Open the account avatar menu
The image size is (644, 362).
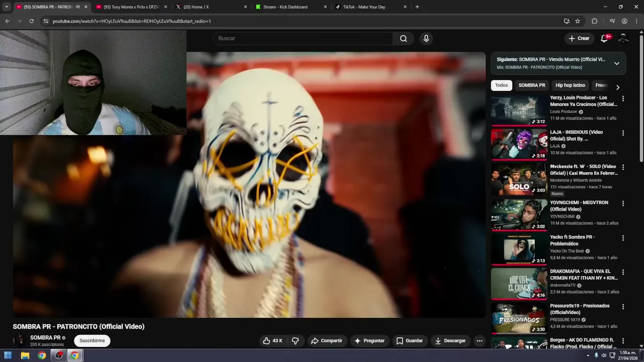click(623, 38)
